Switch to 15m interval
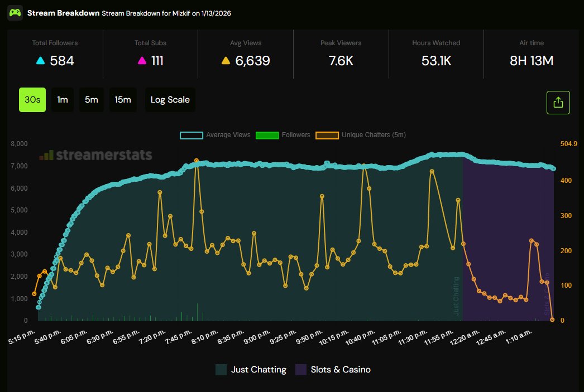The width and height of the screenshot is (584, 392). [x=122, y=100]
